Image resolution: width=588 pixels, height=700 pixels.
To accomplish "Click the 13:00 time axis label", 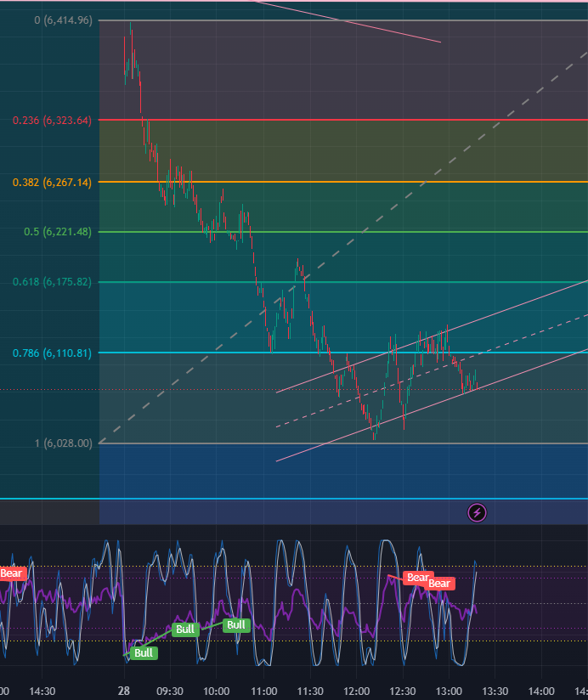I will click(x=449, y=691).
